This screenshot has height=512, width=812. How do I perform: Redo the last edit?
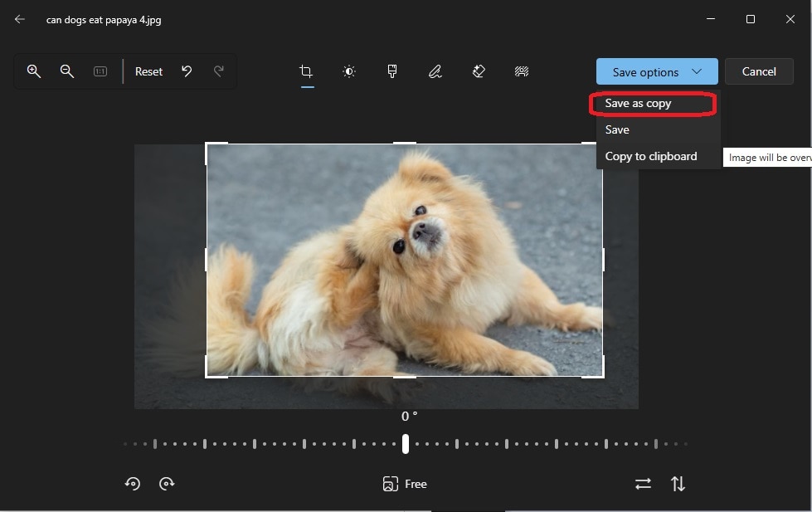pyautogui.click(x=218, y=71)
